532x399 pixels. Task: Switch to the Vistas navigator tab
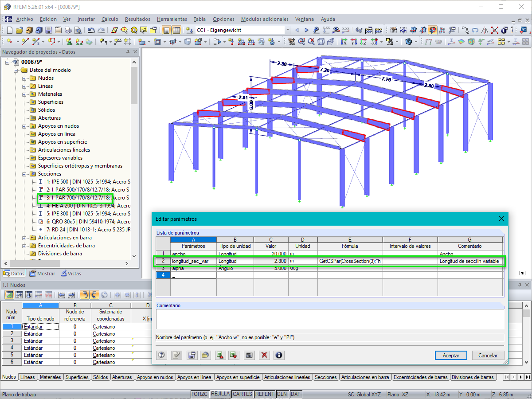coord(70,274)
